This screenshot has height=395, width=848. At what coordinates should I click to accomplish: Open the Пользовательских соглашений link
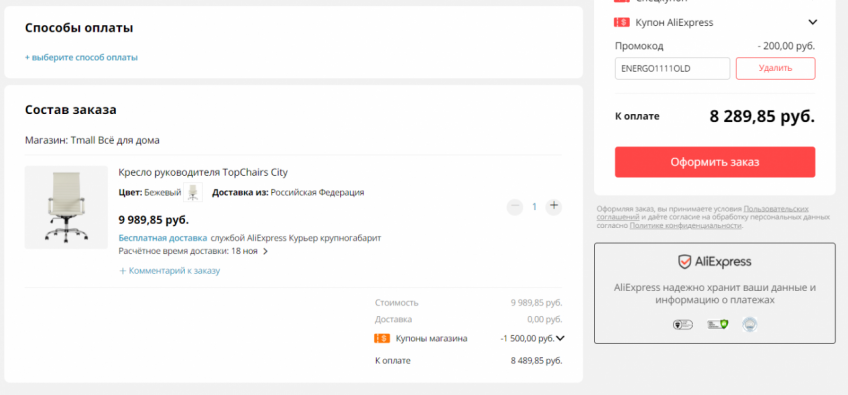point(703,213)
